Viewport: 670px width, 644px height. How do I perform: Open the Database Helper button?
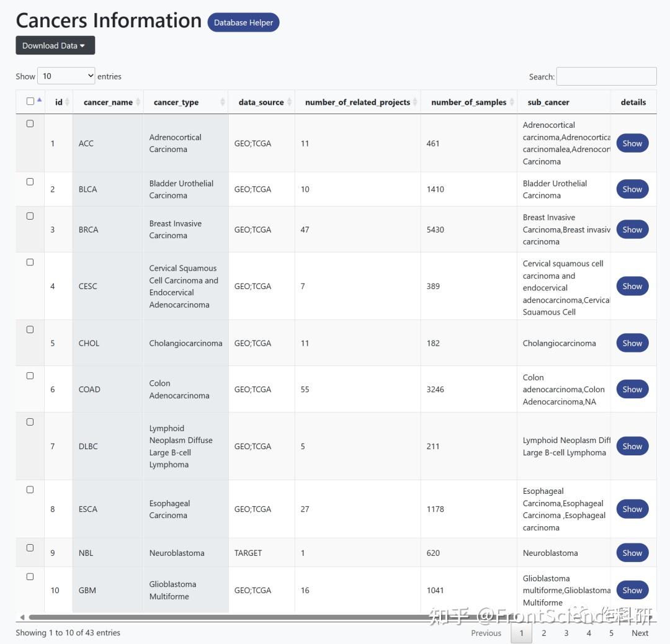[x=243, y=22]
